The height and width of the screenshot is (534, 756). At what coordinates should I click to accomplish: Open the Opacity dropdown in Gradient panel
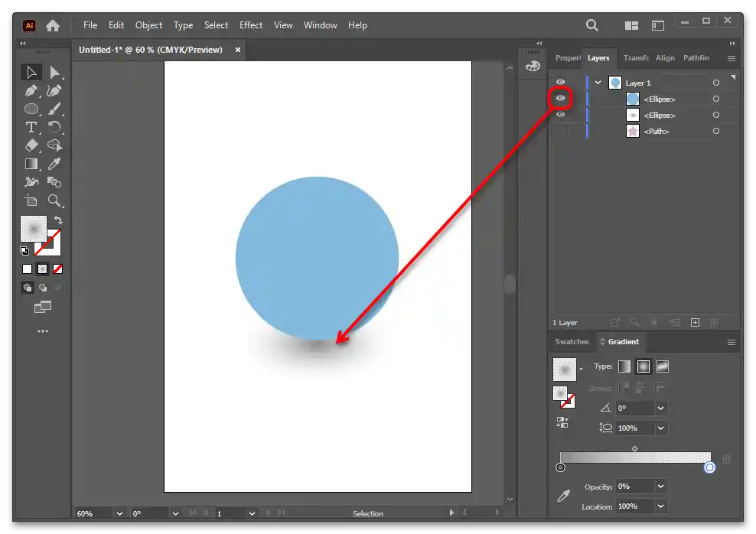[660, 487]
